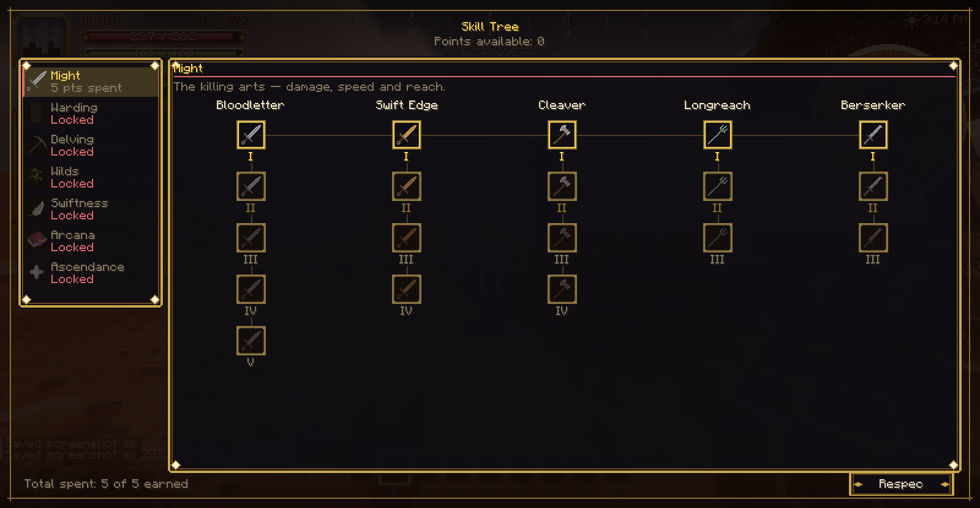980x508 pixels.
Task: Choose the Cleaver tier I axe icon
Action: [x=562, y=135]
